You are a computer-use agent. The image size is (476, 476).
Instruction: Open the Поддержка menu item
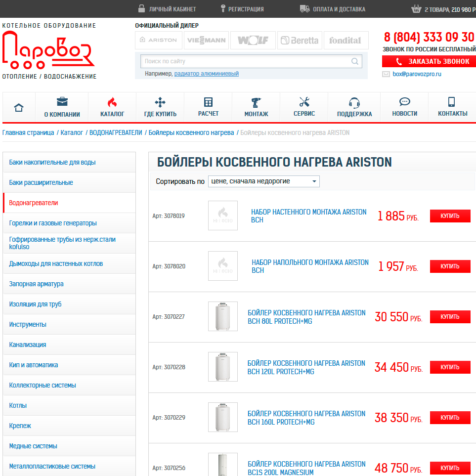coord(354,107)
